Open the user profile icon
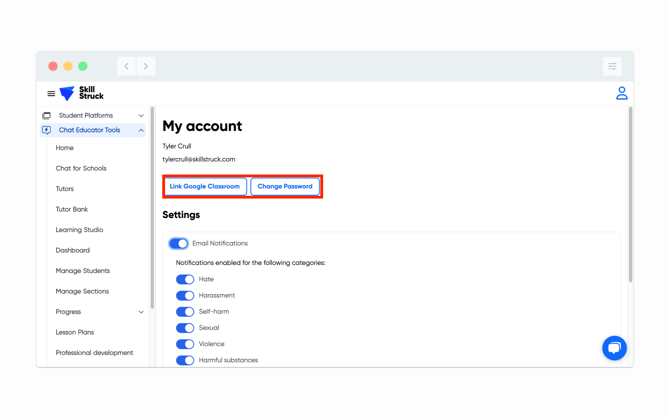This screenshot has height=418, width=670. [x=621, y=93]
